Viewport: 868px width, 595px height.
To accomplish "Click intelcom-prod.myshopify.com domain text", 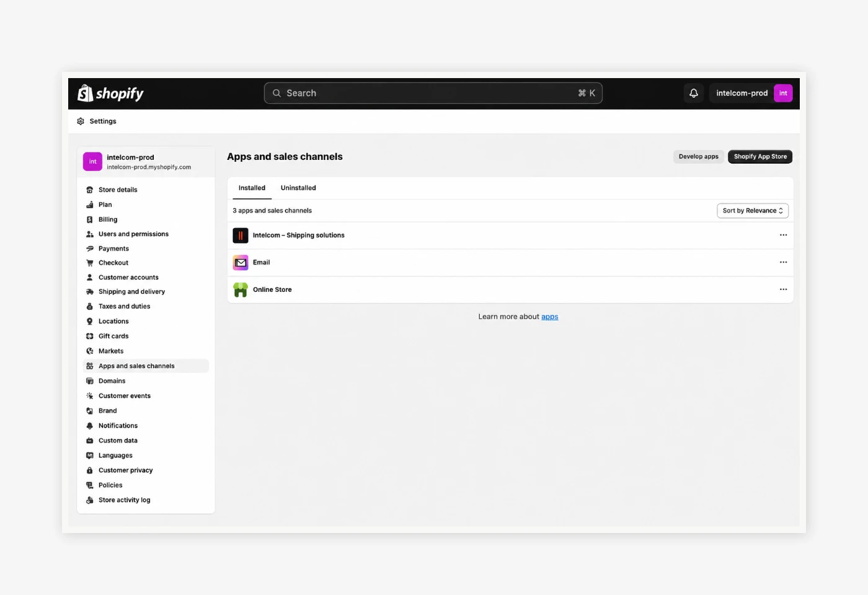I will [x=149, y=167].
